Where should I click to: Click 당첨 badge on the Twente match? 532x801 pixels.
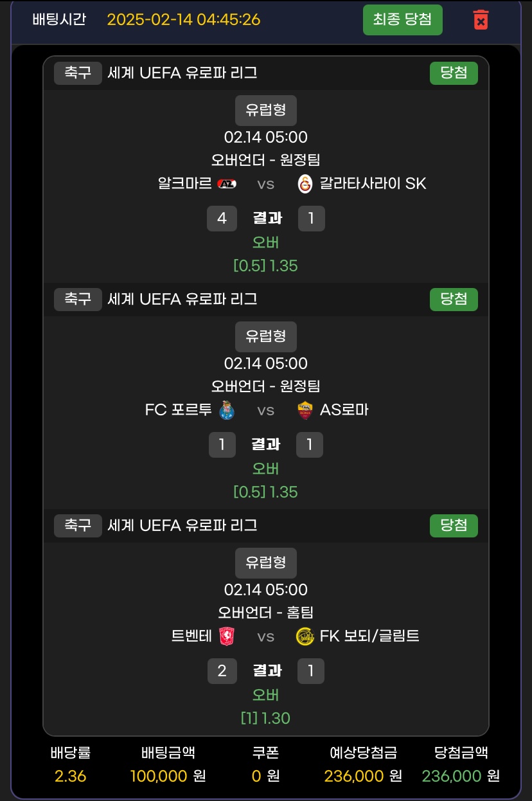tap(454, 526)
